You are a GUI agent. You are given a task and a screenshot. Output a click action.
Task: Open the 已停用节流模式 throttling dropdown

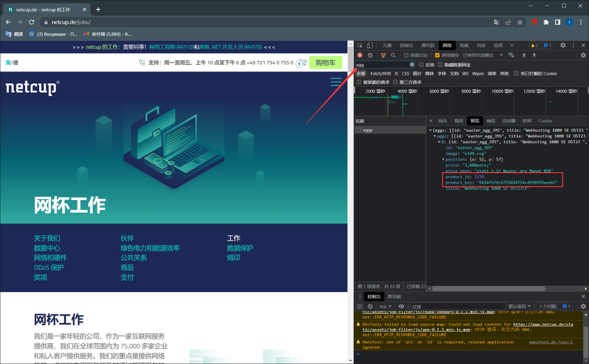tap(483, 55)
